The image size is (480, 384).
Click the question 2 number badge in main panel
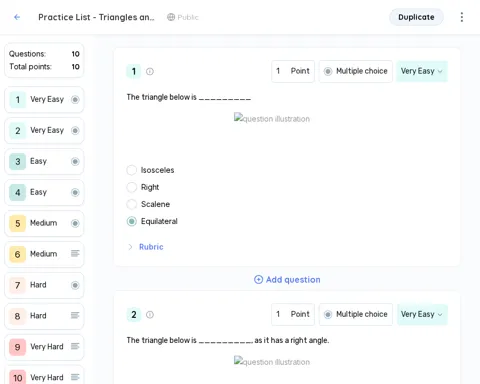pos(134,314)
